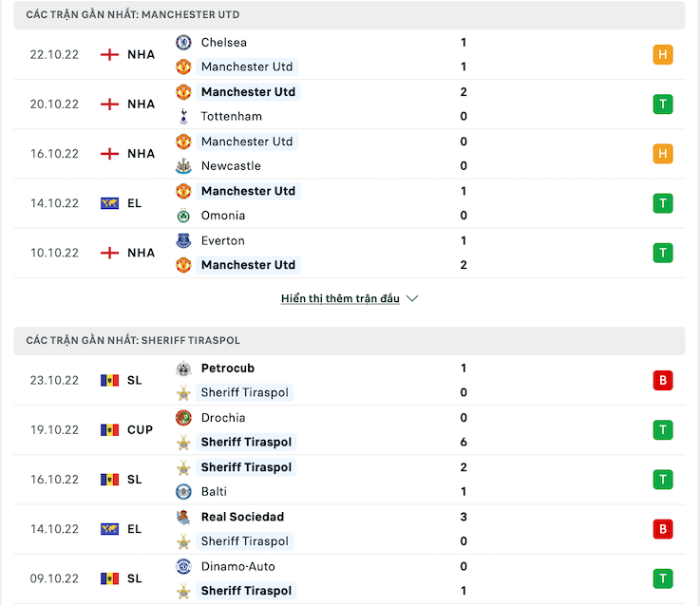This screenshot has width=700, height=606.
Task: Click the Omonia club crest icon
Action: point(183,216)
